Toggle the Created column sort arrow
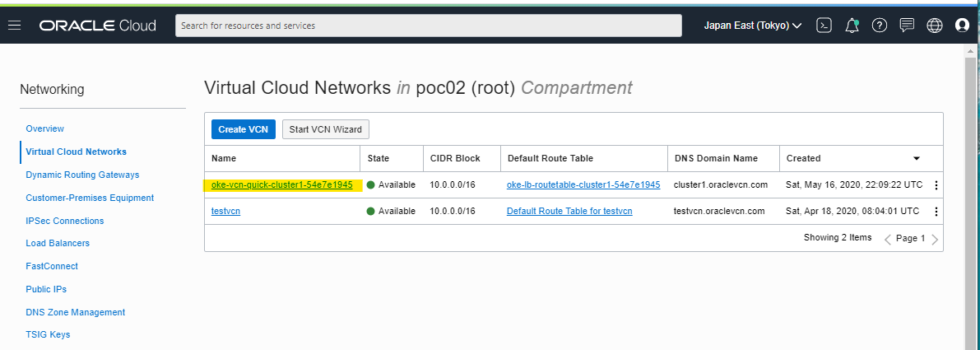 point(917,158)
